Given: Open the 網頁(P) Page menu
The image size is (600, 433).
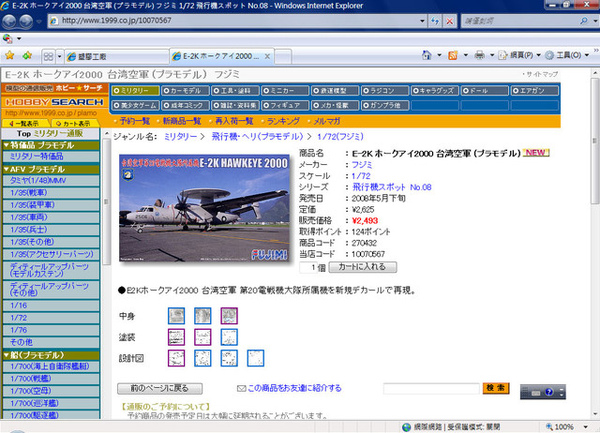Looking at the screenshot, I should [x=519, y=55].
